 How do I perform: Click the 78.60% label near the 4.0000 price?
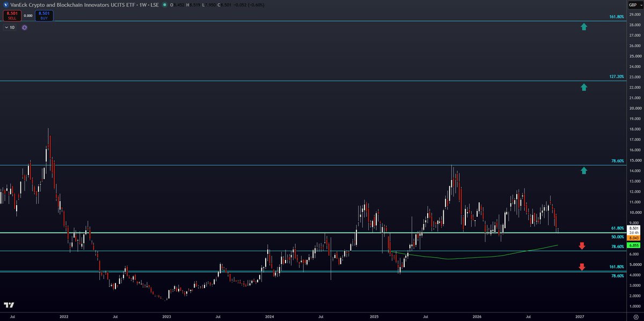tap(618, 276)
